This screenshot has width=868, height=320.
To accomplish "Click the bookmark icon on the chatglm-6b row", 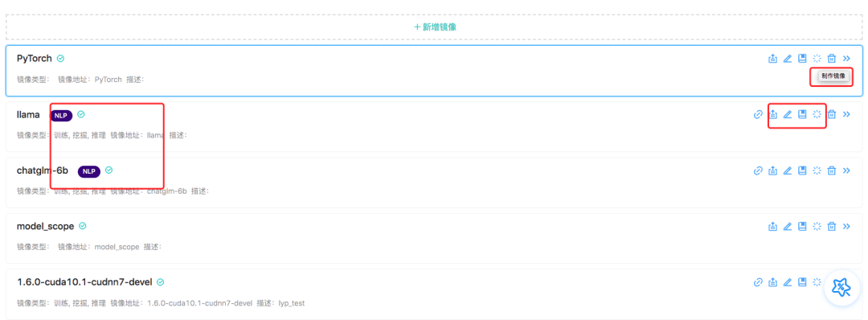I will tap(801, 170).
